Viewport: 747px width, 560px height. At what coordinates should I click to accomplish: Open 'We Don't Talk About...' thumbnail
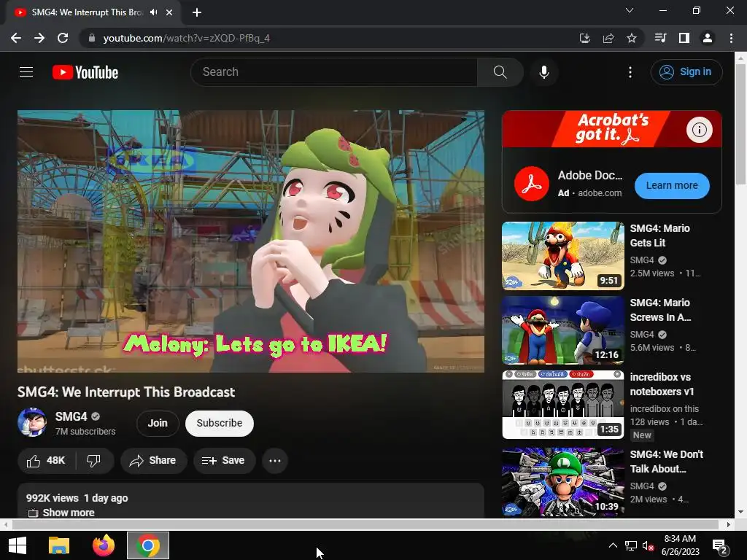pyautogui.click(x=563, y=481)
